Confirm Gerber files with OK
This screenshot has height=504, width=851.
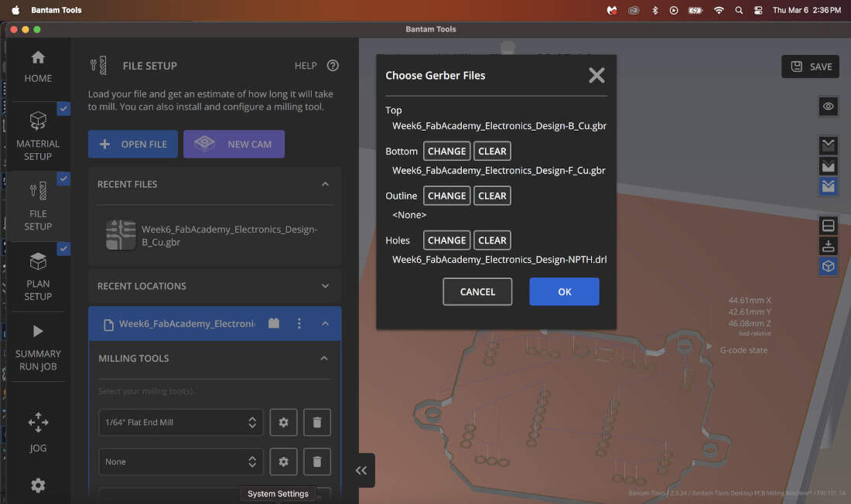click(x=565, y=292)
